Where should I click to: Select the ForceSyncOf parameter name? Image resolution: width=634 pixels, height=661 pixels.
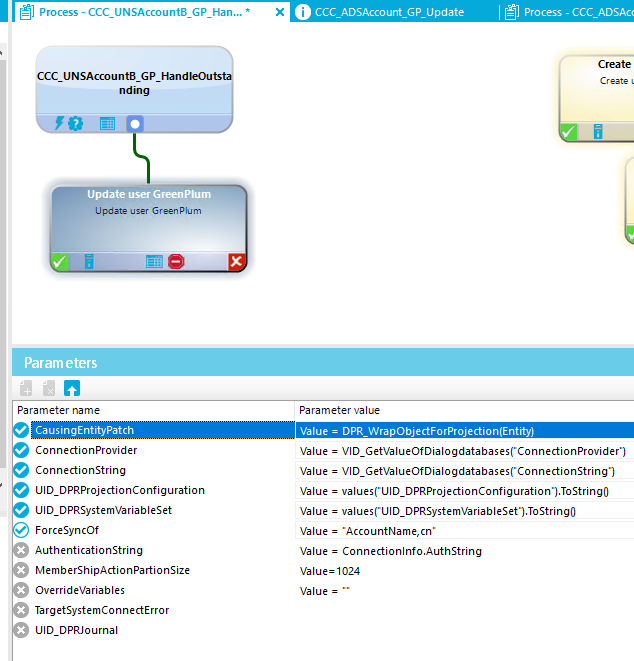point(67,530)
